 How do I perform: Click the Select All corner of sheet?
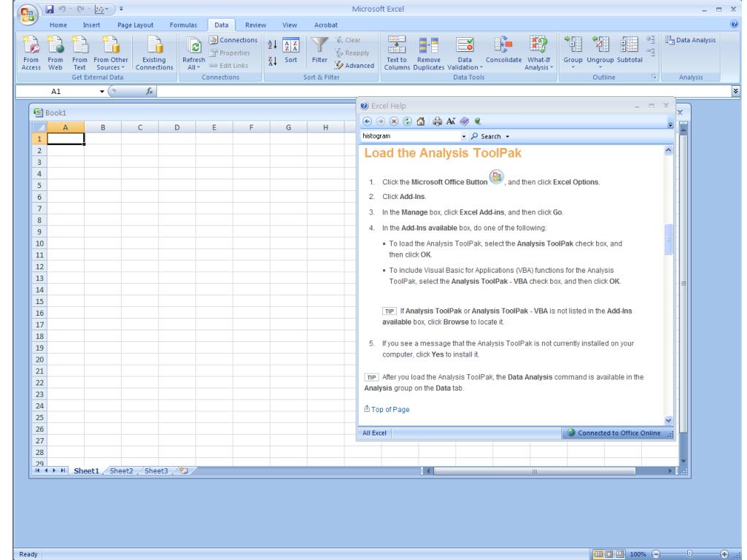click(x=39, y=127)
